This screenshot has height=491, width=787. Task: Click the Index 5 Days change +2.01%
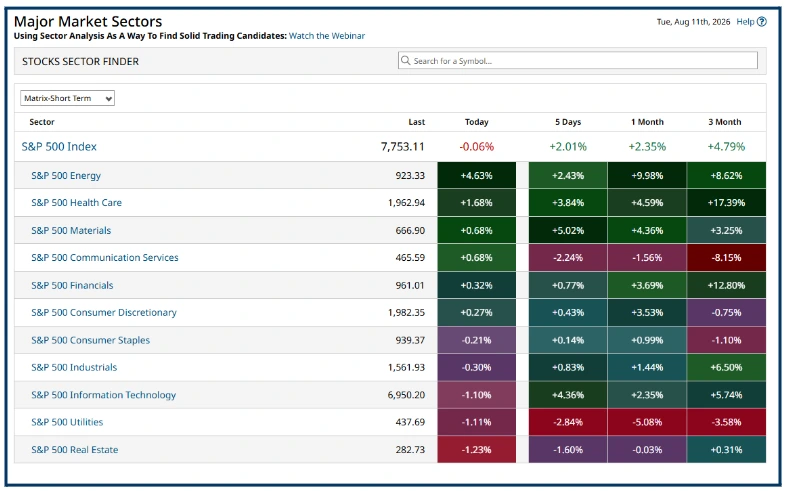[568, 147]
